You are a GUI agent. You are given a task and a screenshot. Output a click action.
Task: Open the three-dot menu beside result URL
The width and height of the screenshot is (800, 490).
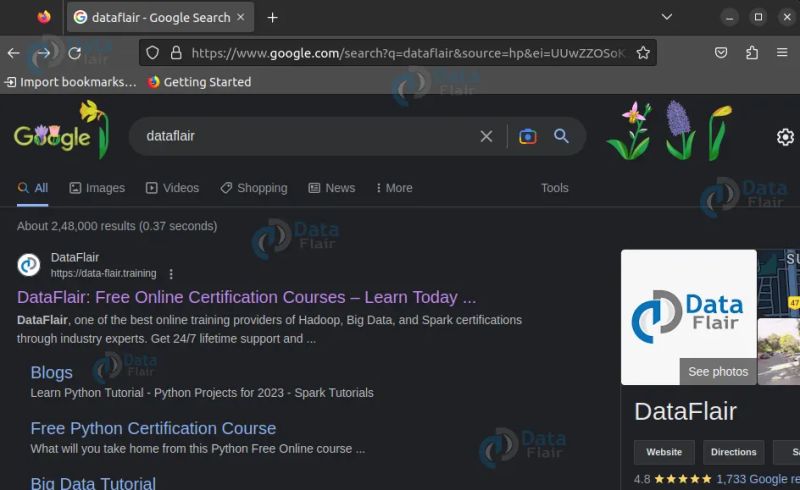coord(171,274)
